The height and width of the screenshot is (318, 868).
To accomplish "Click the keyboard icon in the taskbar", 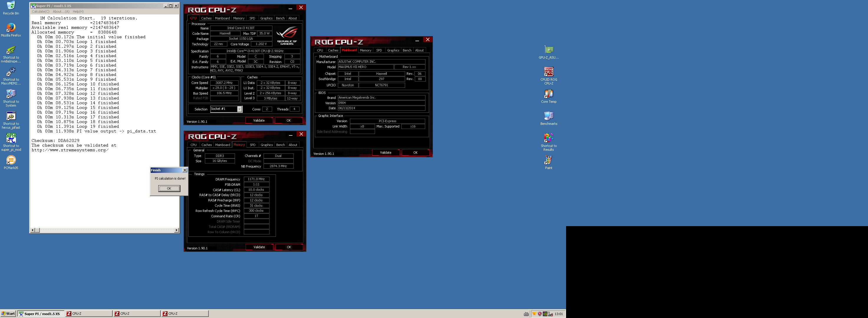I will click(526, 314).
